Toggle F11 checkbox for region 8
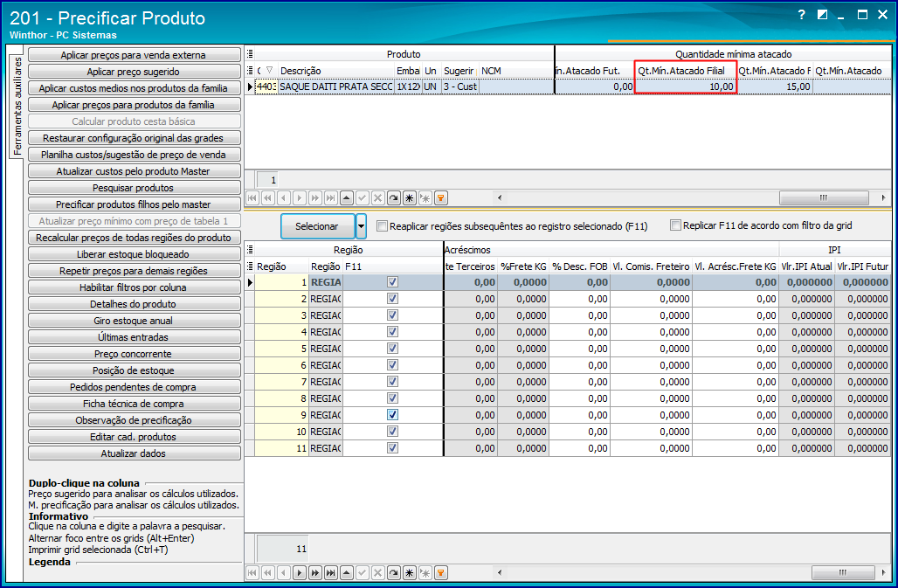Screen dimensions: 898x588 coord(392,398)
